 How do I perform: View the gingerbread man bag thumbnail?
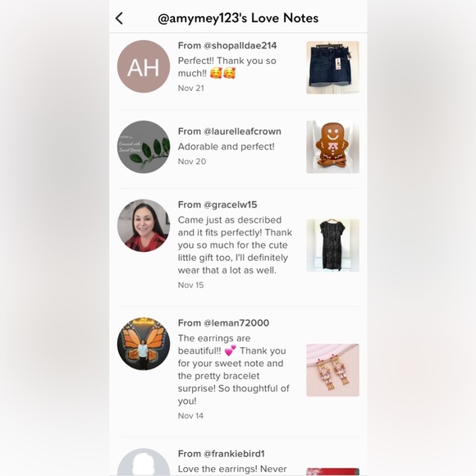(x=332, y=147)
